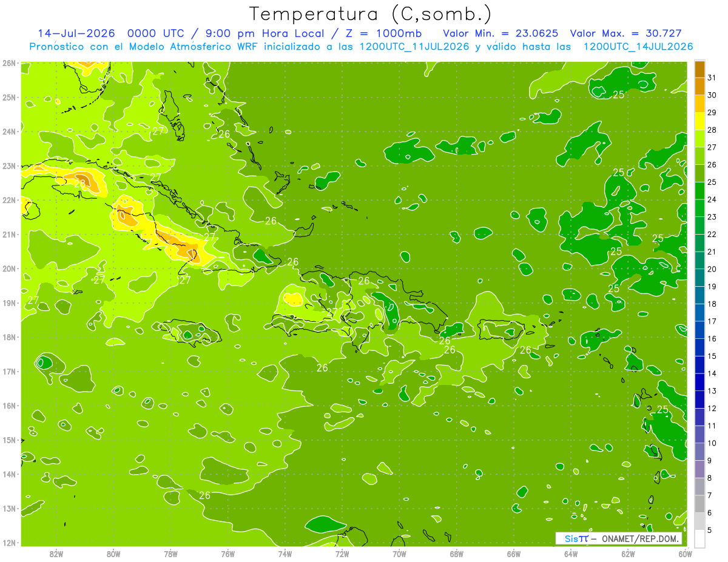The height and width of the screenshot is (562, 728).
Task: Click the 14N latitude axis label
Action: tap(9, 474)
